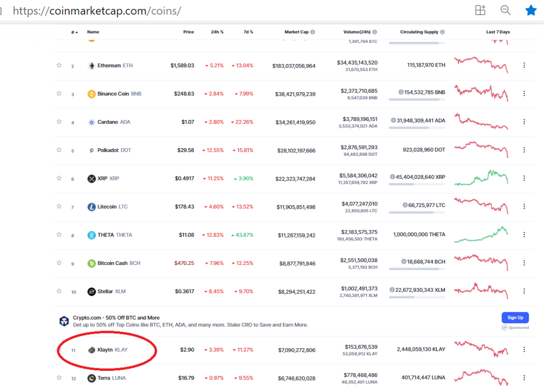
Task: Click the Bitcoin Cash logo
Action: [x=92, y=264]
